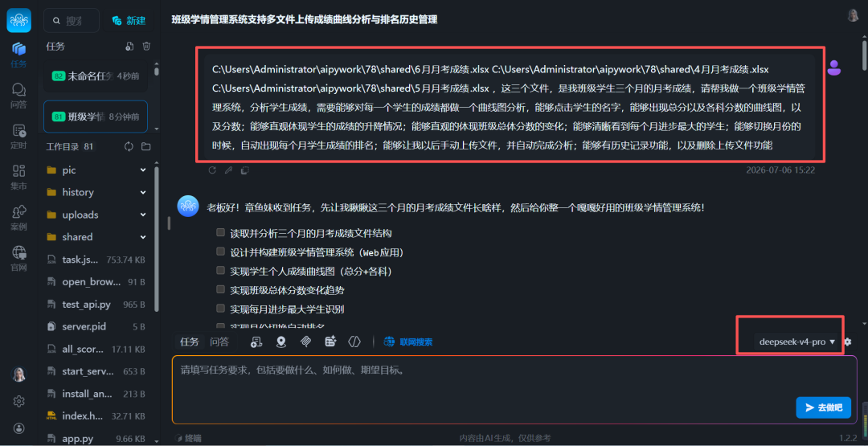The width and height of the screenshot is (868, 446).
Task: Click the sidebar user avatar
Action: [18, 374]
